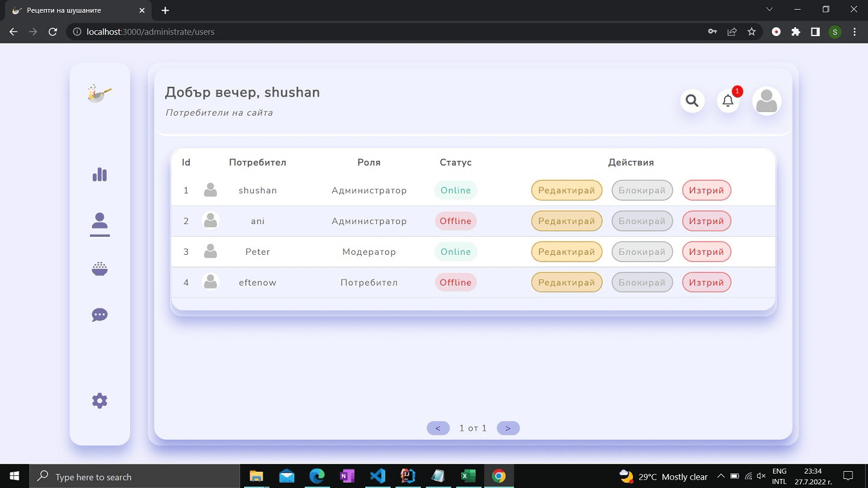Click Изтрий for user Peter
The image size is (868, 488).
pos(706,252)
